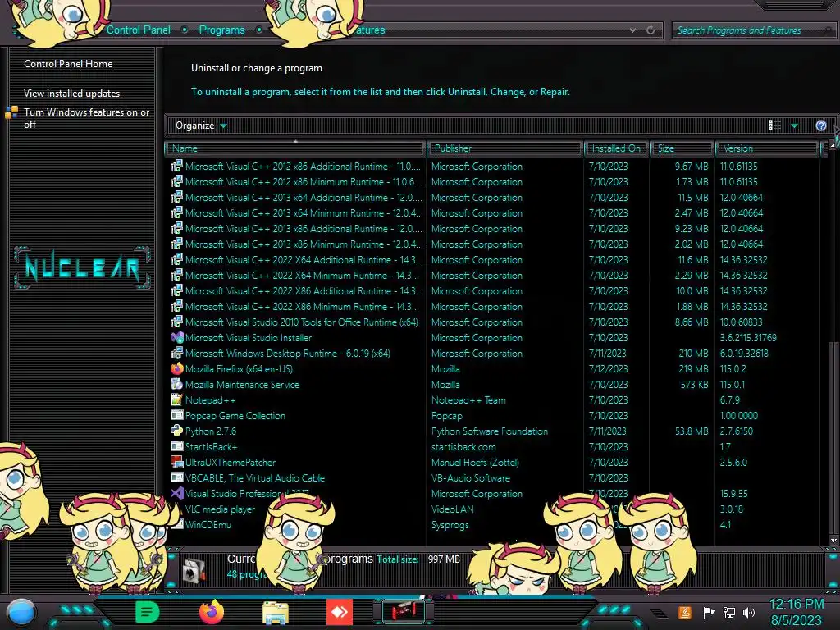Click the refresh icon in the address bar
Screen dimensions: 840x630
point(651,30)
